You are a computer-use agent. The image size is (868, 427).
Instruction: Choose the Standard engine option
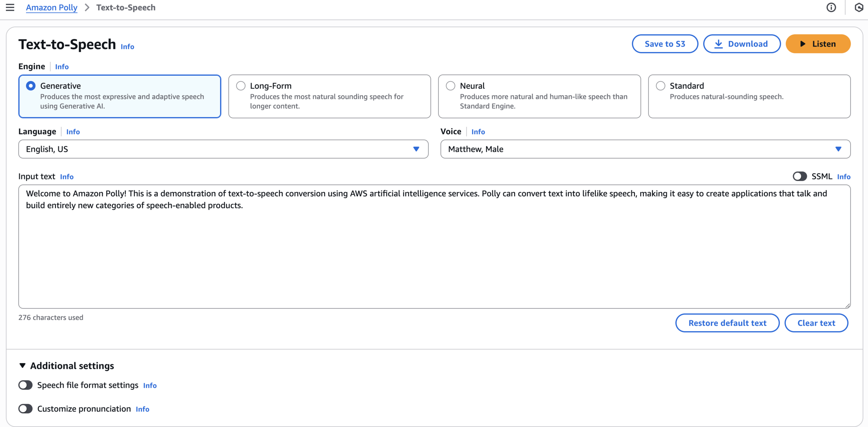[660, 86]
